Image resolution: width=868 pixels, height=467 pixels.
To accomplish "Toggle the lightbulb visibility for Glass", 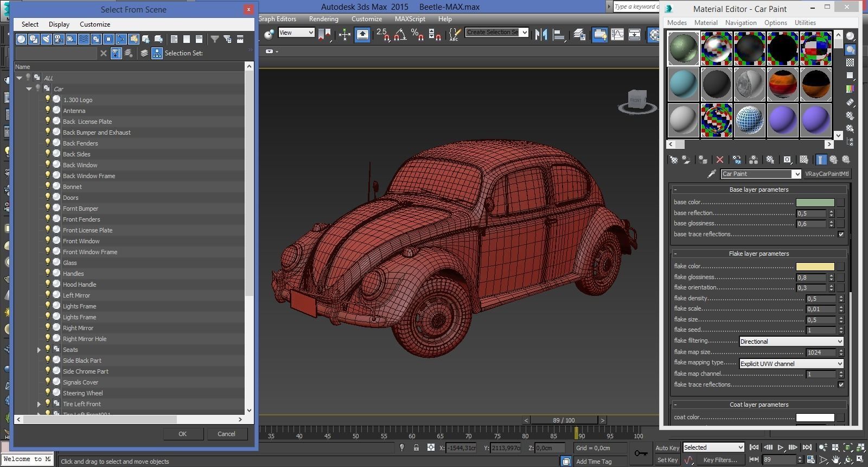I will tap(48, 262).
